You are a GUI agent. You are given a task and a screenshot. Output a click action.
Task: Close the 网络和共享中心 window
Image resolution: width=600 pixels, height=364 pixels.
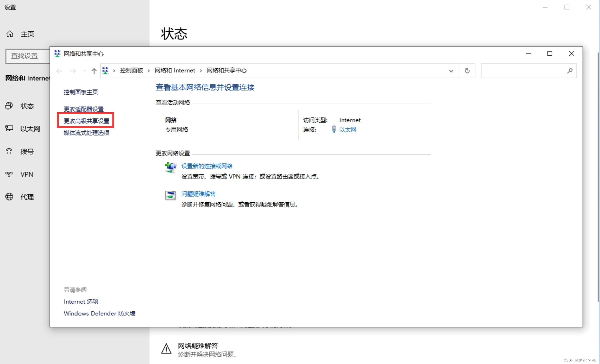click(x=571, y=54)
